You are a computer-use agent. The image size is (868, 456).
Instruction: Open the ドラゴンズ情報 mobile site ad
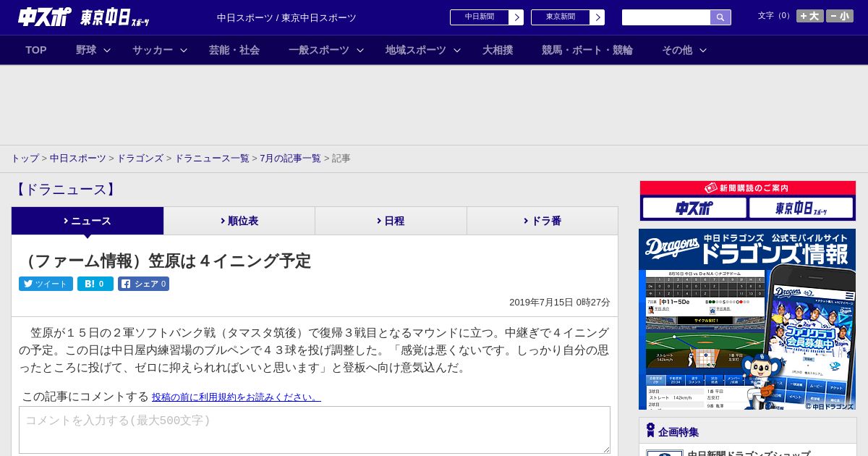[747, 319]
